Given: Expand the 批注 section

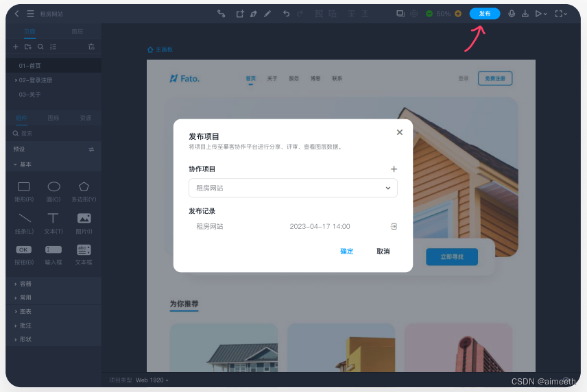Looking at the screenshot, I should (15, 326).
